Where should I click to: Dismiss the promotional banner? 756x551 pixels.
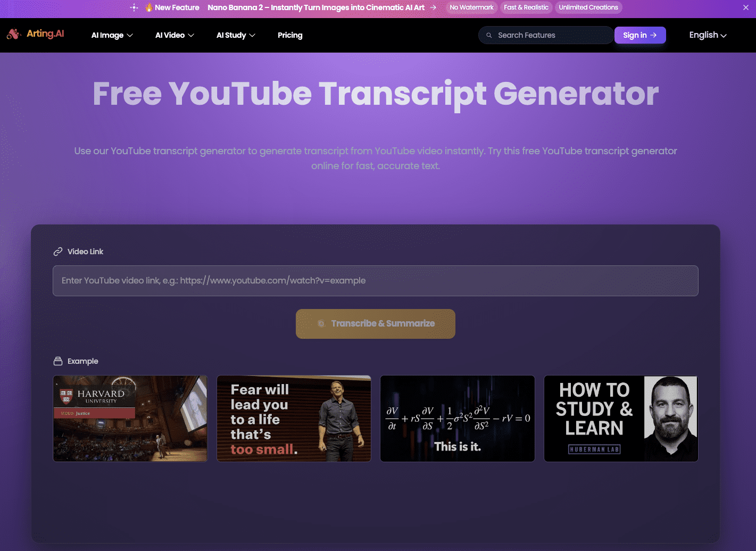[x=747, y=7]
